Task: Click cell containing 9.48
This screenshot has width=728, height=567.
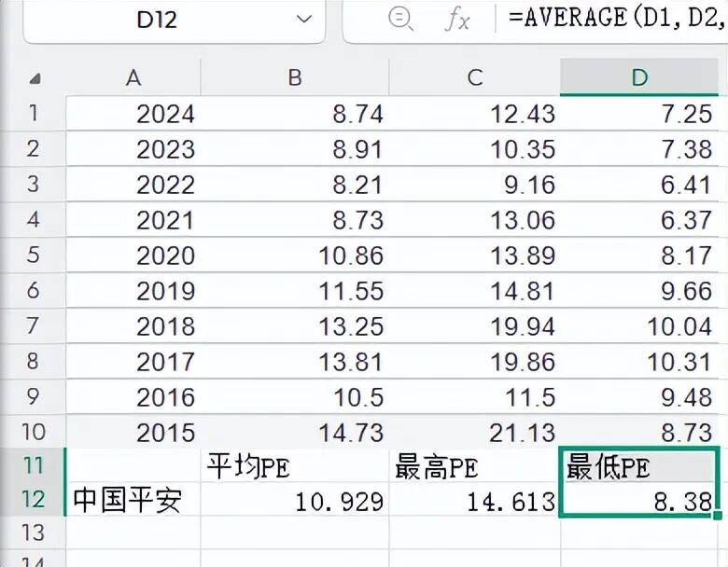Action: tap(639, 396)
